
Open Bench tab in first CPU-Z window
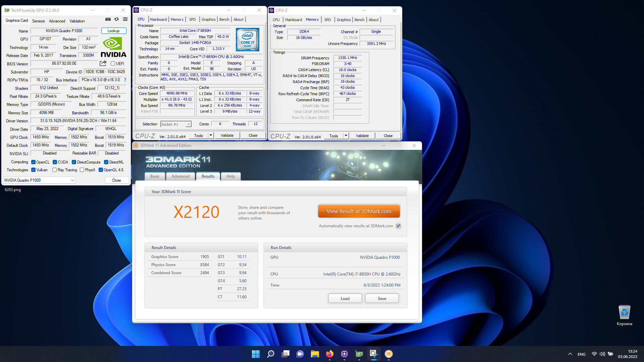[x=224, y=19]
